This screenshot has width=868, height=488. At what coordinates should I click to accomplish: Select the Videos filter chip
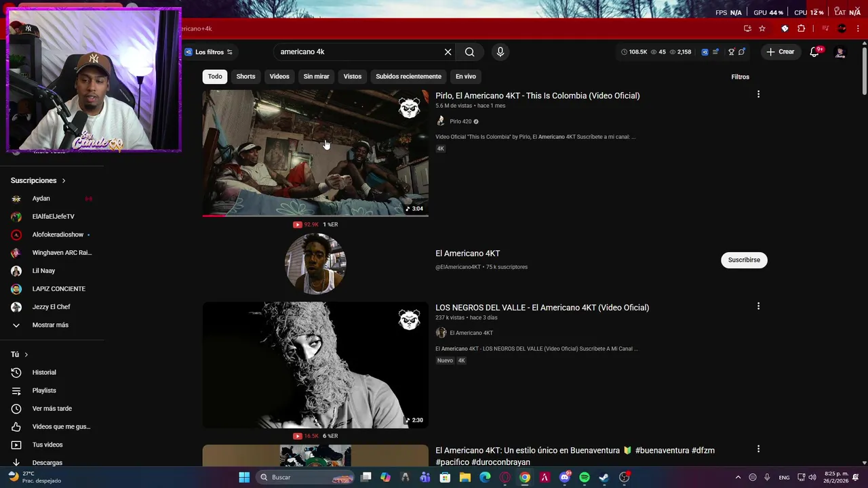(x=279, y=77)
